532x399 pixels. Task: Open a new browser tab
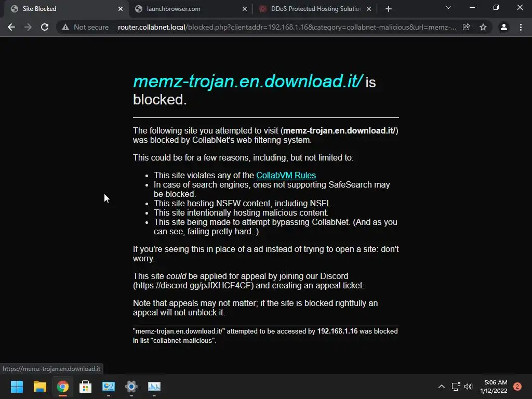(x=389, y=9)
